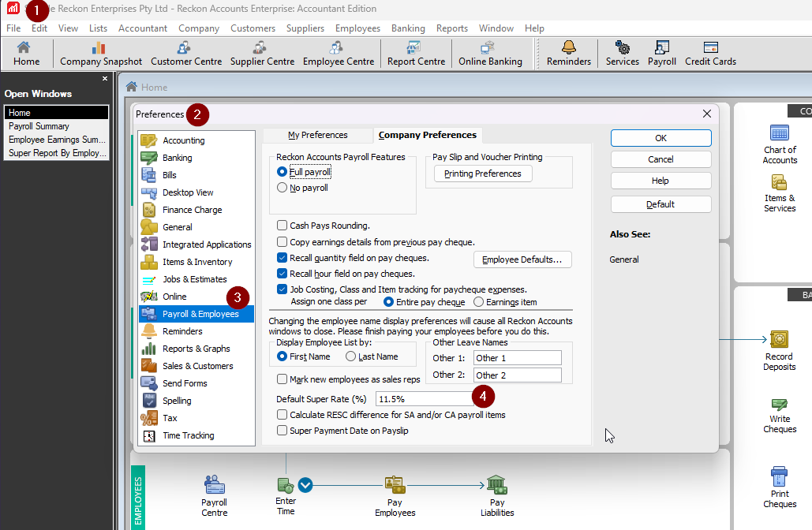
Task: Open Record Deposits on the Home page
Action: click(779, 350)
